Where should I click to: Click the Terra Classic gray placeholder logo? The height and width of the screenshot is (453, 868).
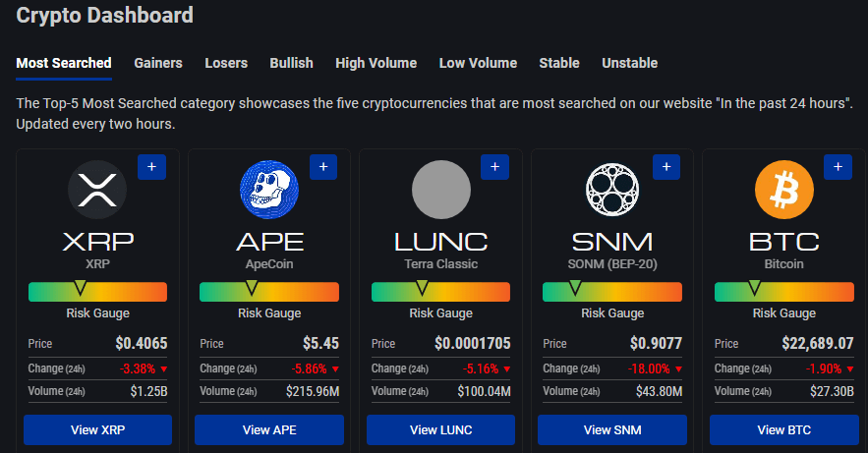pyautogui.click(x=441, y=190)
